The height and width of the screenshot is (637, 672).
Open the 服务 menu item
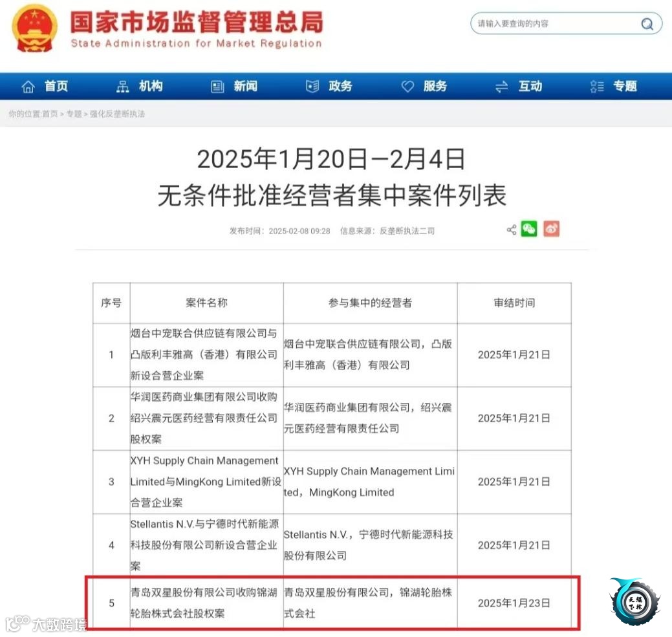435,86
